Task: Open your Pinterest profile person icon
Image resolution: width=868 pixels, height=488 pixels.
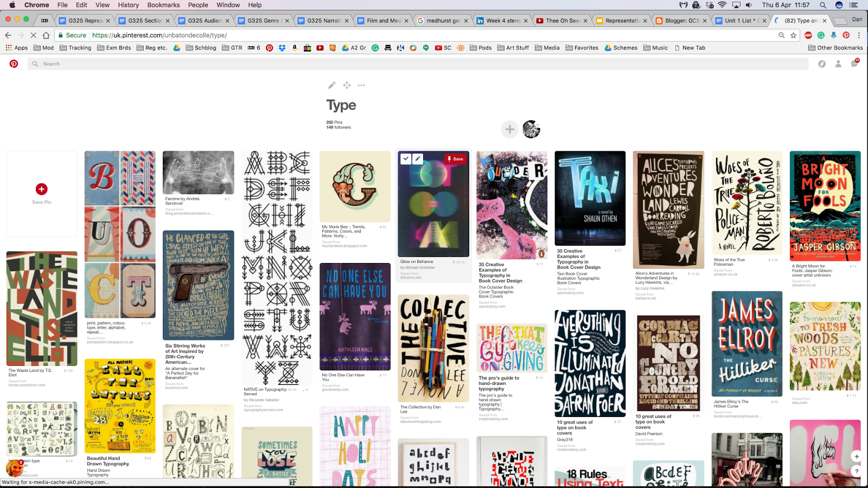Action: coord(838,63)
